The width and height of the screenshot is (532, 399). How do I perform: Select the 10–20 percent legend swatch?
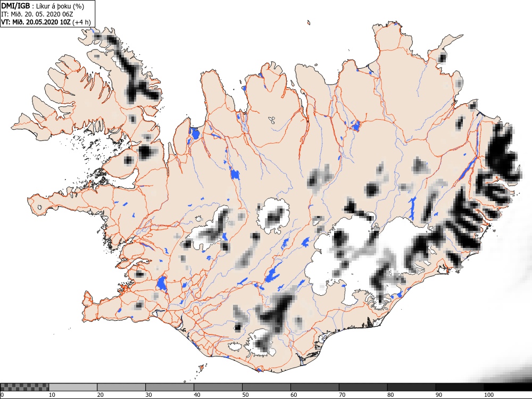tap(73, 387)
